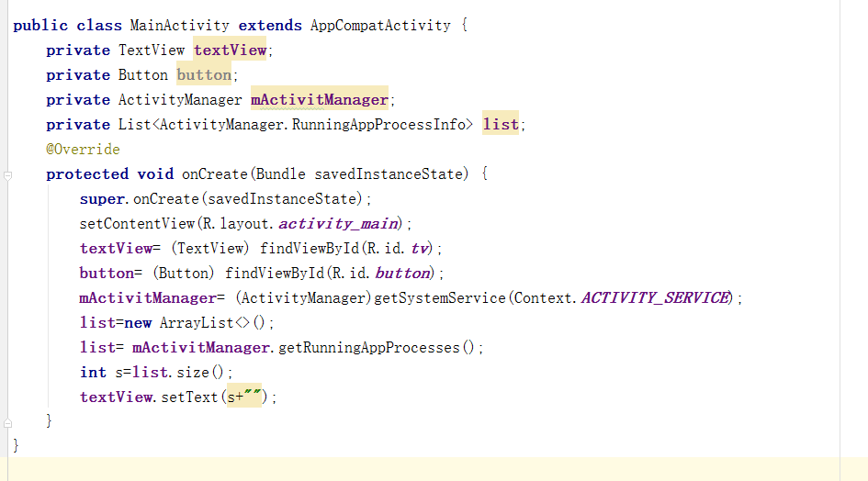Click the @Override annotation

(x=83, y=150)
